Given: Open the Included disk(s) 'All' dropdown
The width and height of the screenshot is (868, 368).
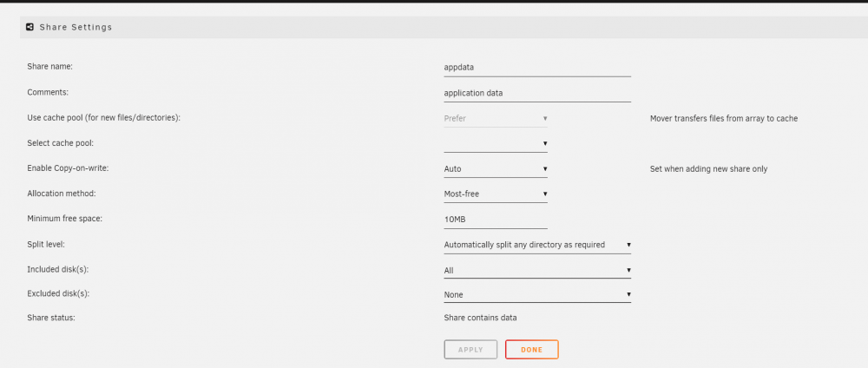Looking at the screenshot, I should coord(537,270).
